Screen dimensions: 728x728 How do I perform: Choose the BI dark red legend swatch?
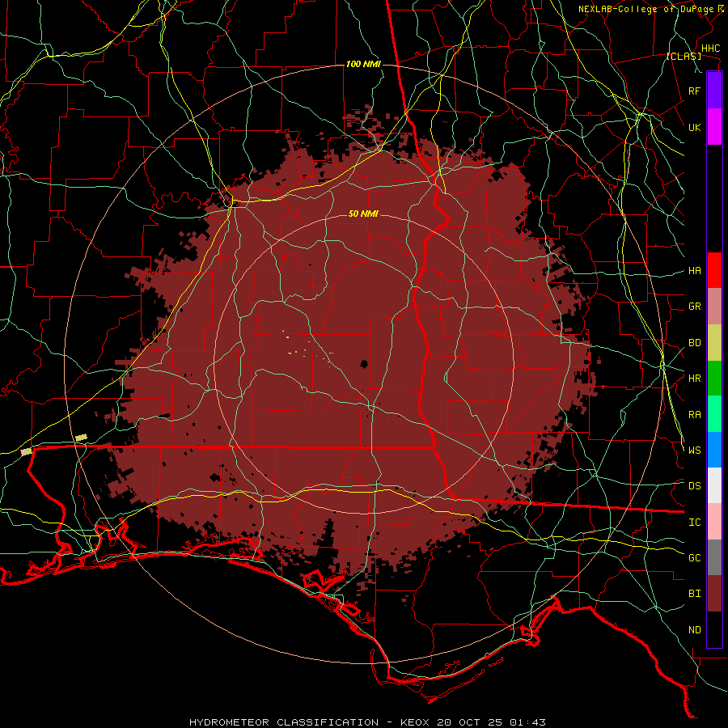click(714, 594)
